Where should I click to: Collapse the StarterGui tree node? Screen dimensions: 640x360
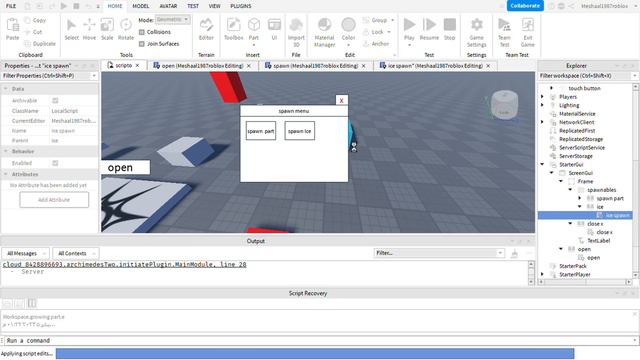(x=542, y=164)
